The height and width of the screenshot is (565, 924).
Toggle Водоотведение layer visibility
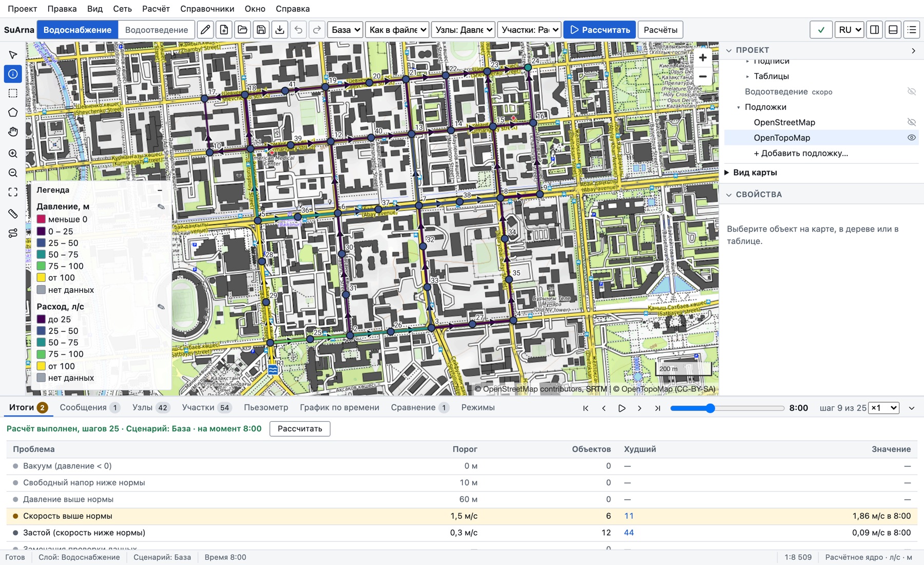(x=912, y=91)
